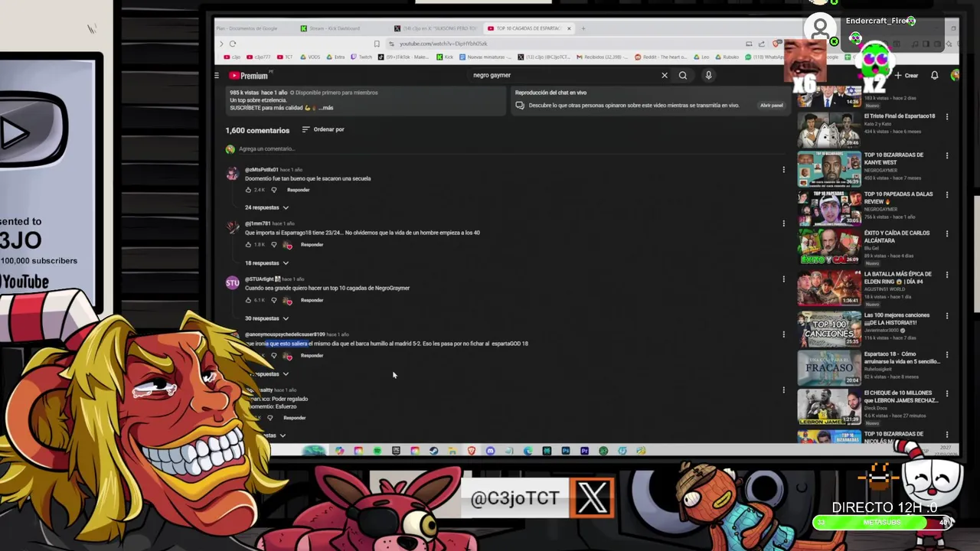Open the Reddit bookmark
The width and height of the screenshot is (980, 551).
(x=660, y=57)
